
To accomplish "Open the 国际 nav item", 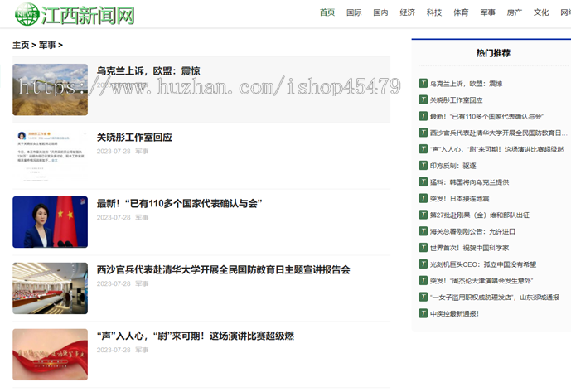I will 354,12.
